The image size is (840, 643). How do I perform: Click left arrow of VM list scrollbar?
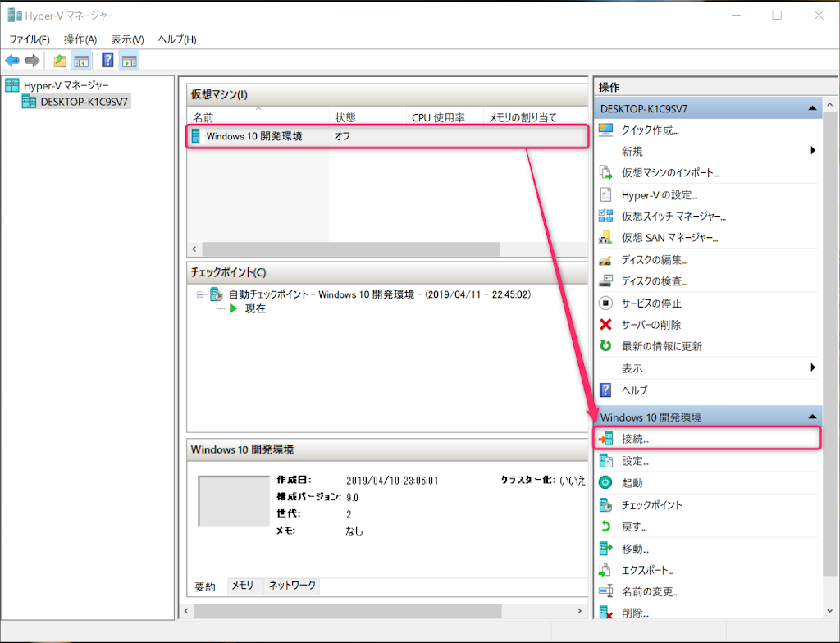[194, 249]
